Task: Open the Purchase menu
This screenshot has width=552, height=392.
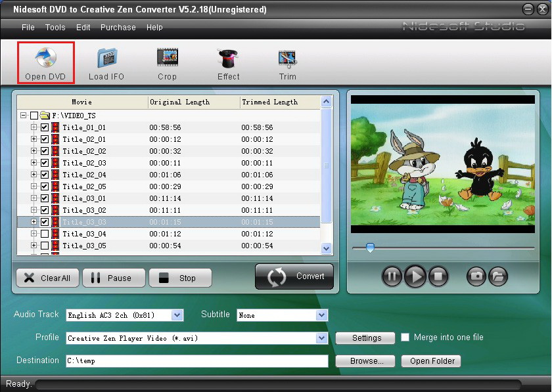Action: click(118, 28)
